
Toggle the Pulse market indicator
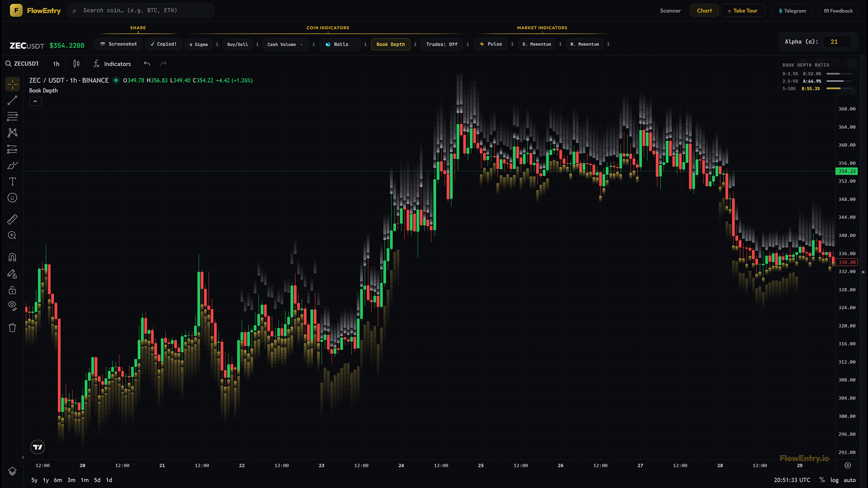click(491, 44)
